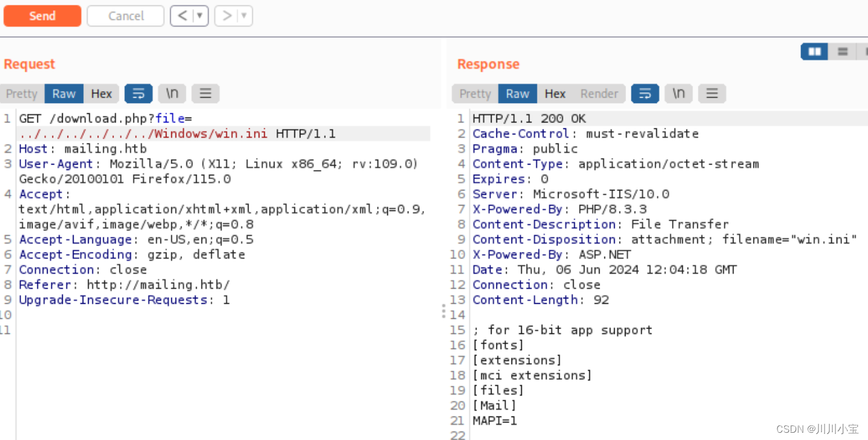Image resolution: width=868 pixels, height=440 pixels.
Task: Click the Accept-Language header line
Action: click(136, 239)
